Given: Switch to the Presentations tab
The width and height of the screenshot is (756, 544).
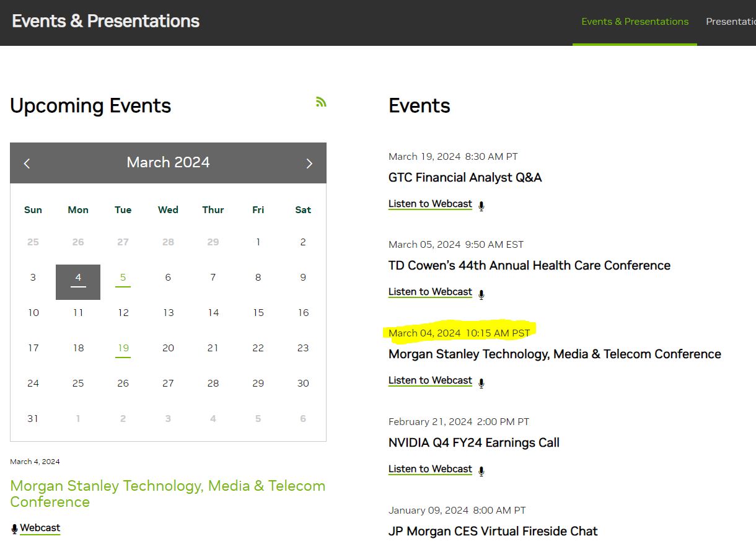Looking at the screenshot, I should [731, 22].
